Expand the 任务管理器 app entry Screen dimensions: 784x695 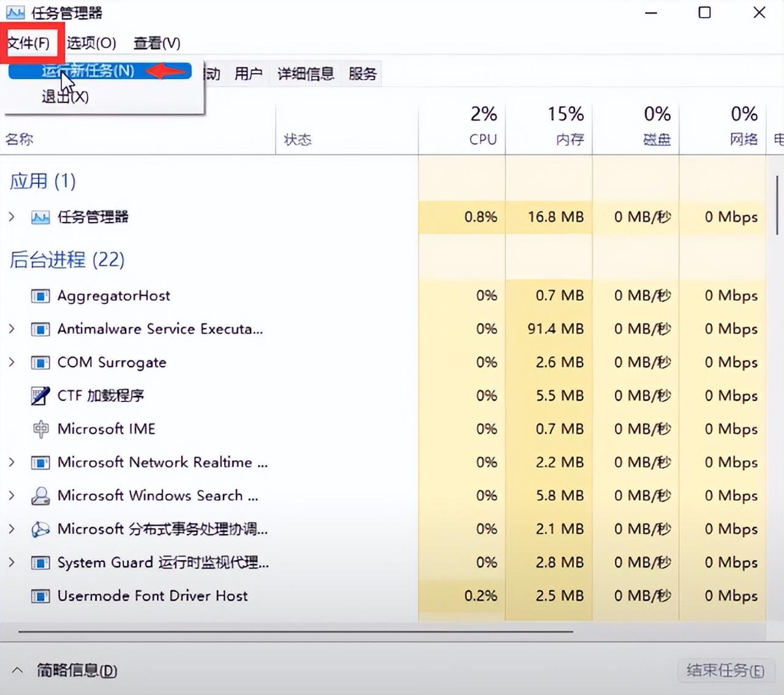(x=12, y=217)
